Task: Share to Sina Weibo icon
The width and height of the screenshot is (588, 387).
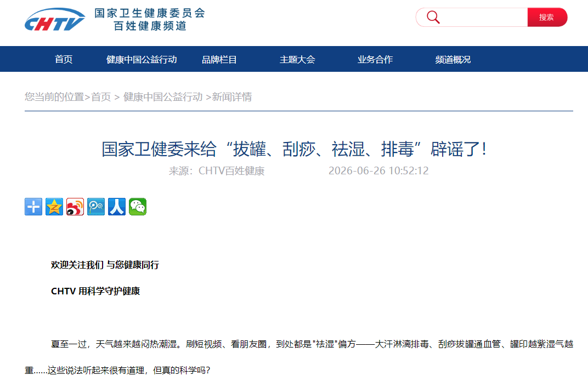Action: coord(75,207)
